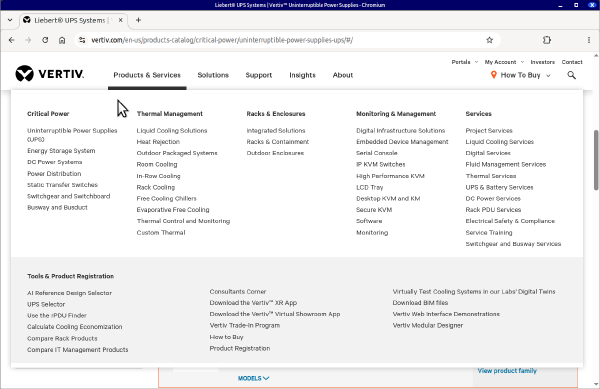
Task: Click the browser forward arrow
Action: click(28, 40)
